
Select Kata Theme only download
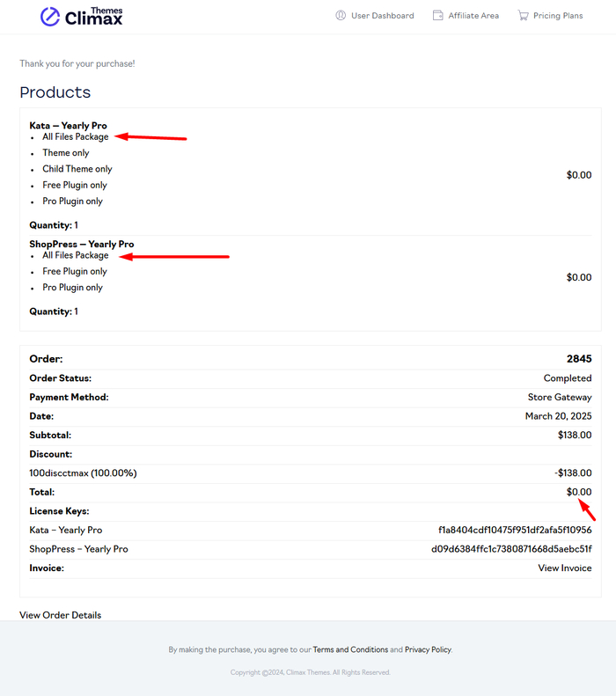click(66, 153)
